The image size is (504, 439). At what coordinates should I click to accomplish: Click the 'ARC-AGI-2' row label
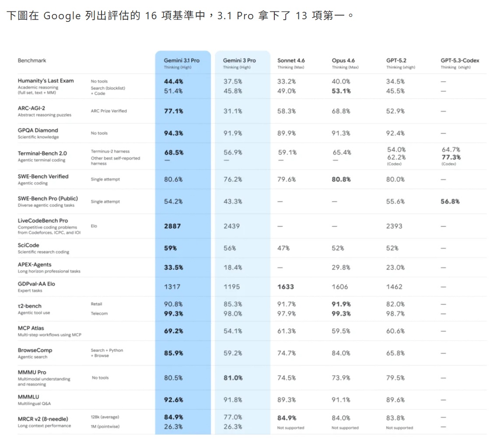click(31, 109)
